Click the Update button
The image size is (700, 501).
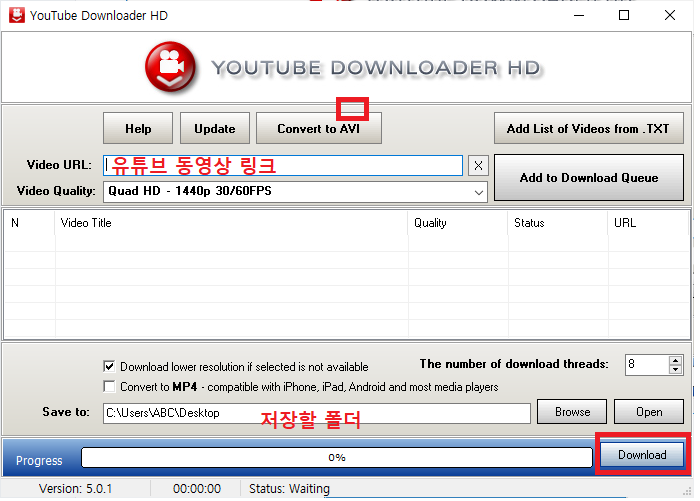tap(215, 129)
